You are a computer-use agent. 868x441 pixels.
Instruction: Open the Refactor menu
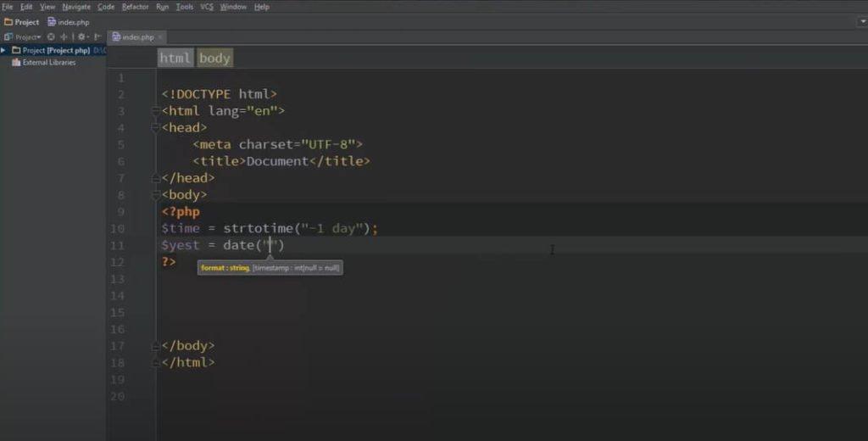point(135,7)
